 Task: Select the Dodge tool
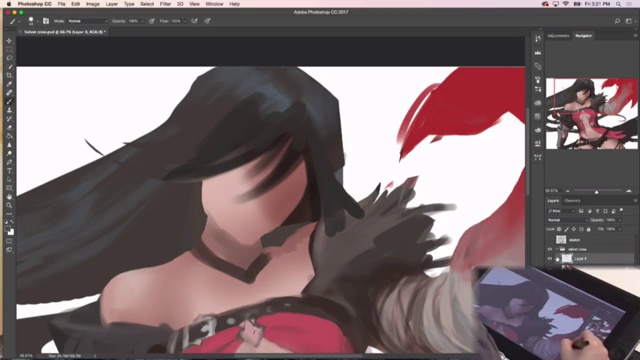(x=9, y=153)
